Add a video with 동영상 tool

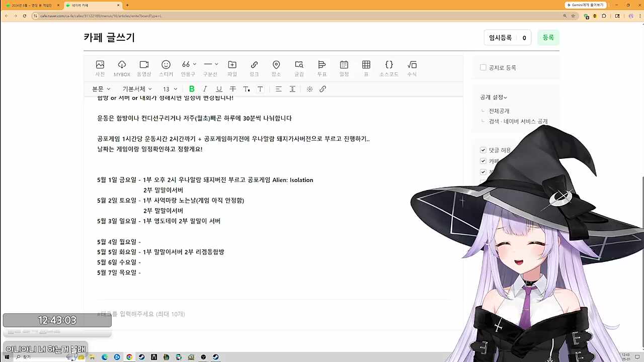[x=144, y=68]
